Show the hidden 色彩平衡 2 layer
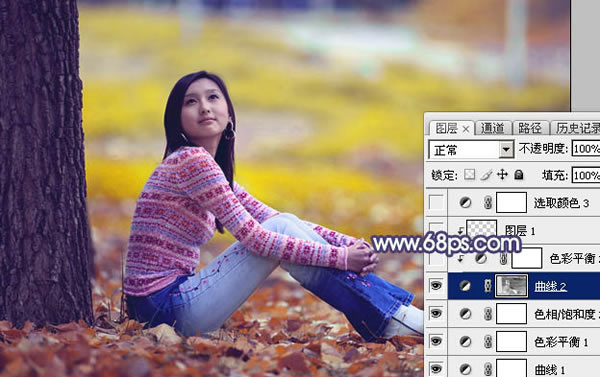The width and height of the screenshot is (600, 377). pos(436,259)
